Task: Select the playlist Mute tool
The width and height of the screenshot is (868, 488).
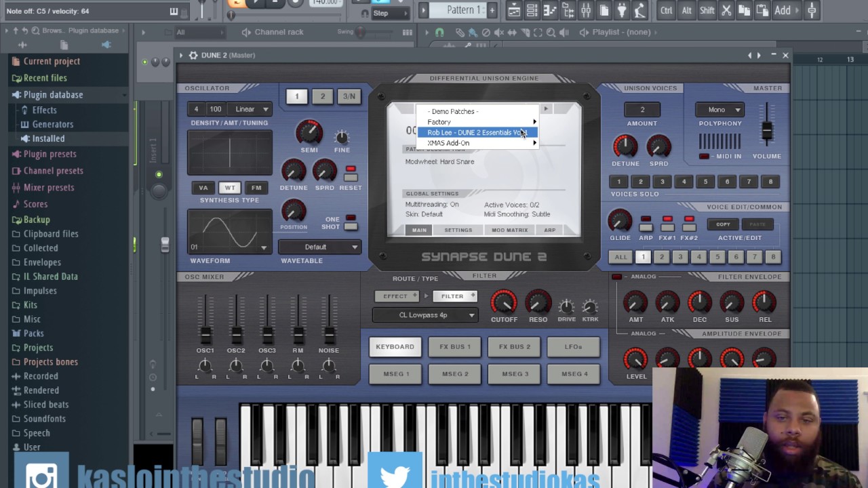Action: tap(499, 33)
